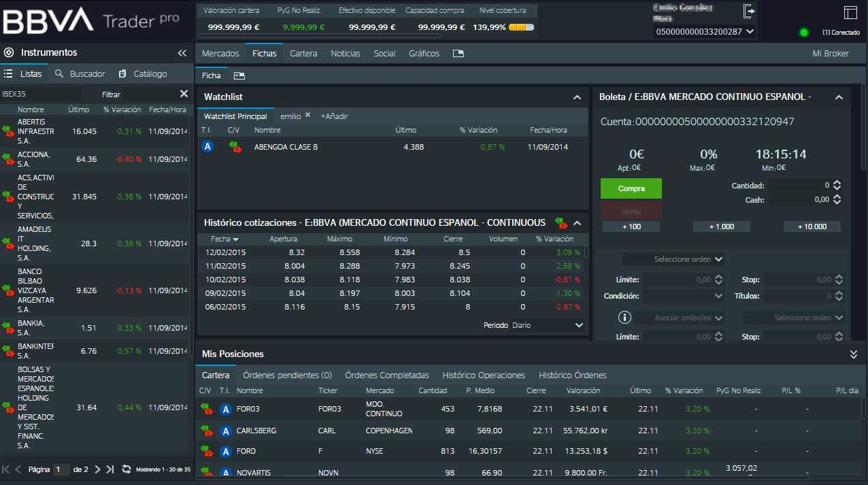Add +100 to quantity
Screen dimensions: 868x485
pos(631,227)
